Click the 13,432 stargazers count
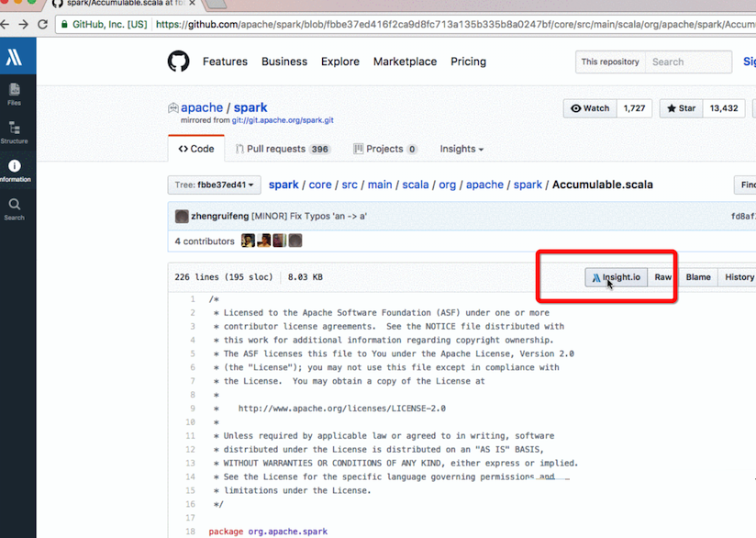 724,108
